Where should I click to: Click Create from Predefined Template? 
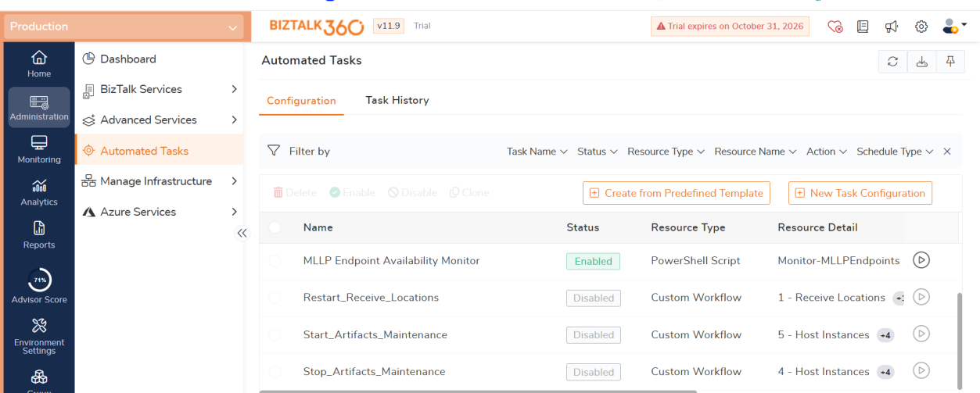coord(677,193)
